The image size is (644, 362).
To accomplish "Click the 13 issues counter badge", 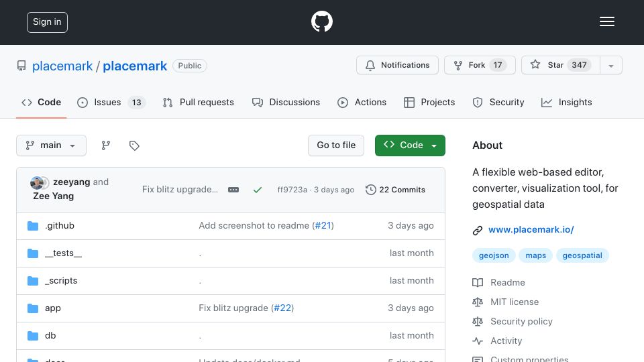I will (x=136, y=102).
